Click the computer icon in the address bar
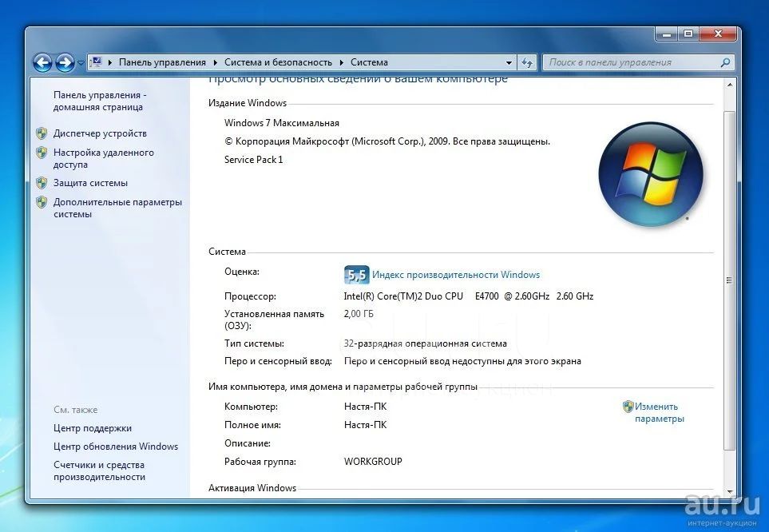This screenshot has height=532, width=769. pyautogui.click(x=96, y=62)
